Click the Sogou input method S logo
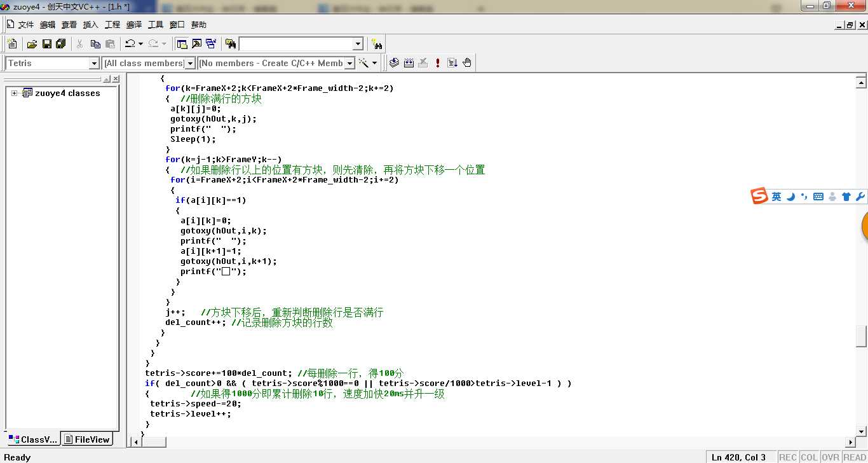868x463 pixels. (x=759, y=197)
